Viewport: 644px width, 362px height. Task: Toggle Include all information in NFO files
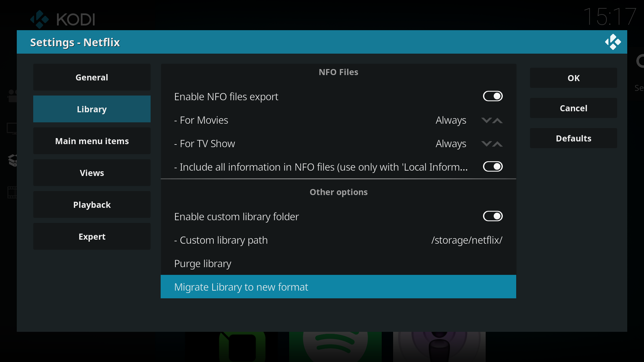(492, 167)
